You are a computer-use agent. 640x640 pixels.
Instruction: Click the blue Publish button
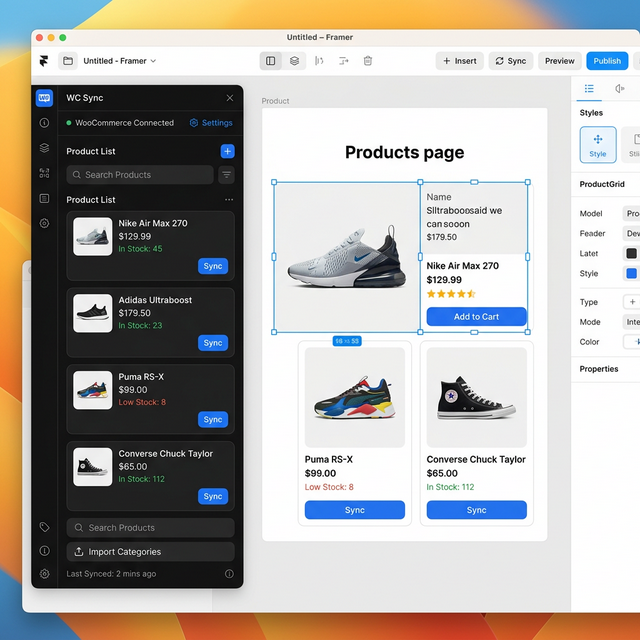point(607,61)
